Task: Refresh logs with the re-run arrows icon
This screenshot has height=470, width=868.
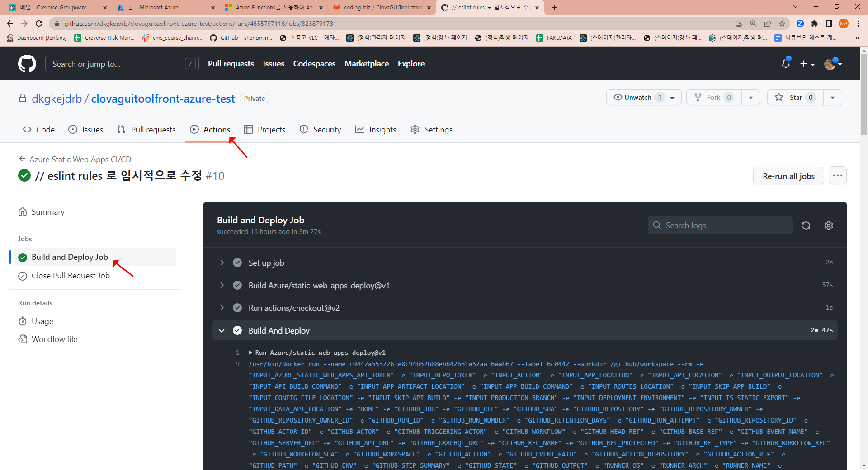Action: pyautogui.click(x=806, y=226)
